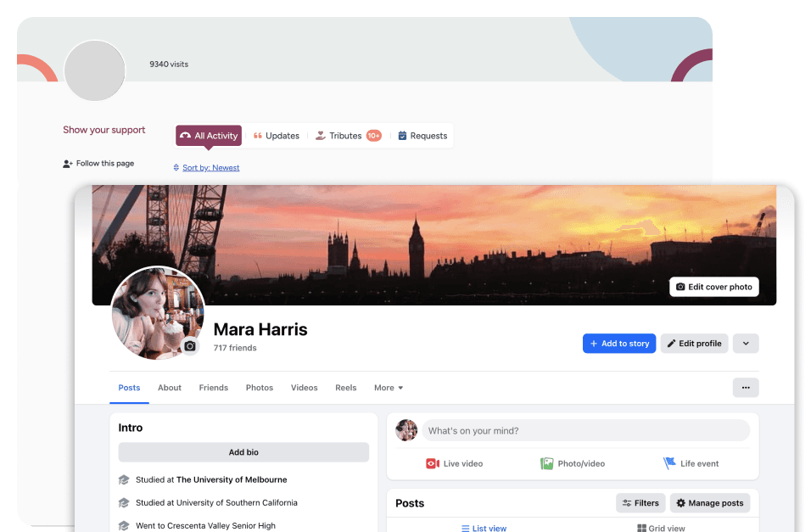This screenshot has width=811, height=532.
Task: Click small avatar beside post composer
Action: (x=406, y=430)
